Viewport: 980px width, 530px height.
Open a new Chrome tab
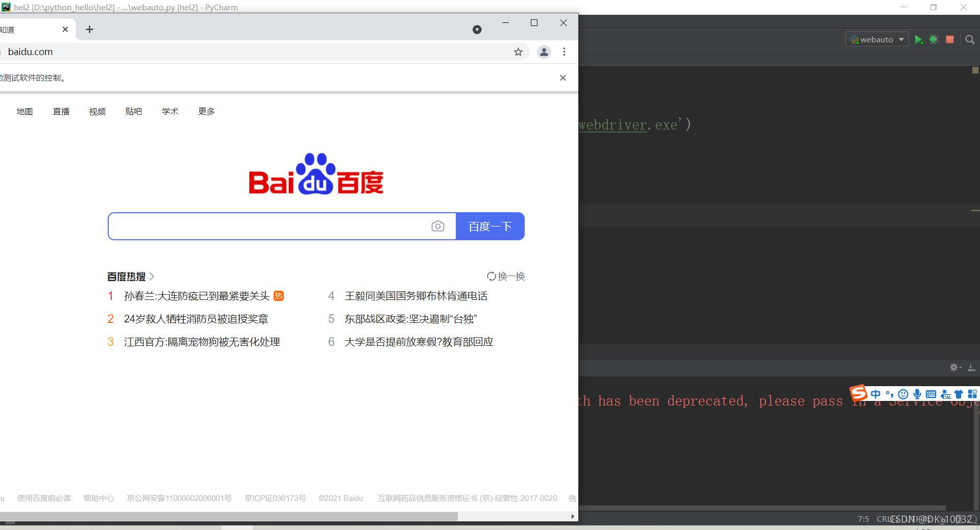point(89,30)
